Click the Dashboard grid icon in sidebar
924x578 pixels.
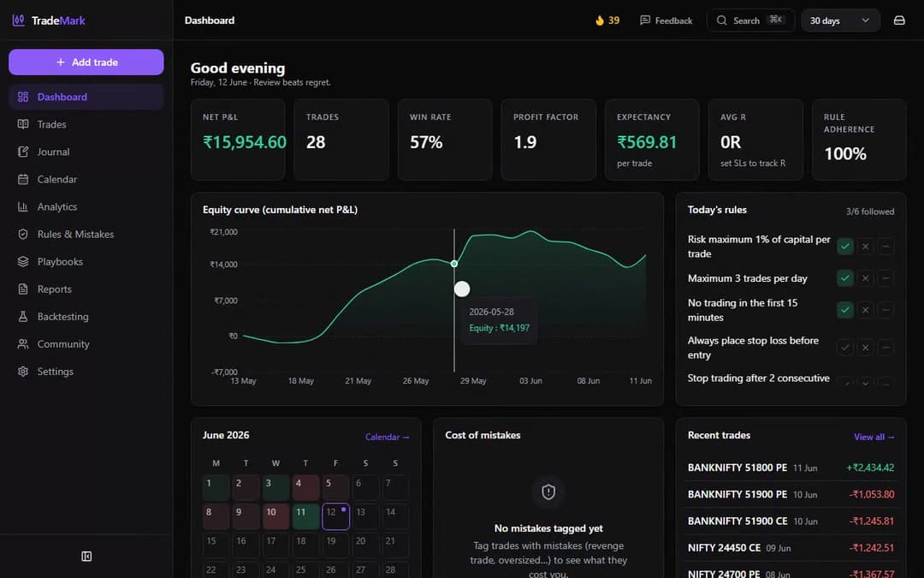tap(23, 97)
